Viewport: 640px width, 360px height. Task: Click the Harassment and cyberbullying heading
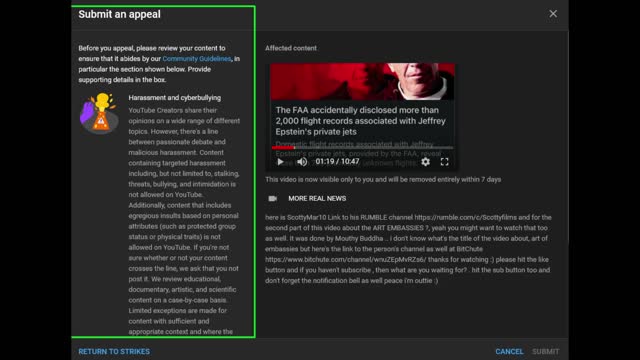coord(175,98)
